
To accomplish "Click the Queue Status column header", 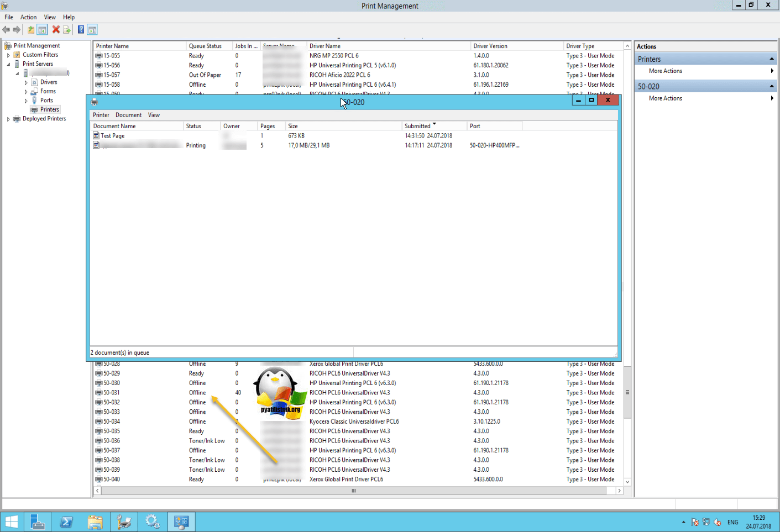I will [205, 46].
